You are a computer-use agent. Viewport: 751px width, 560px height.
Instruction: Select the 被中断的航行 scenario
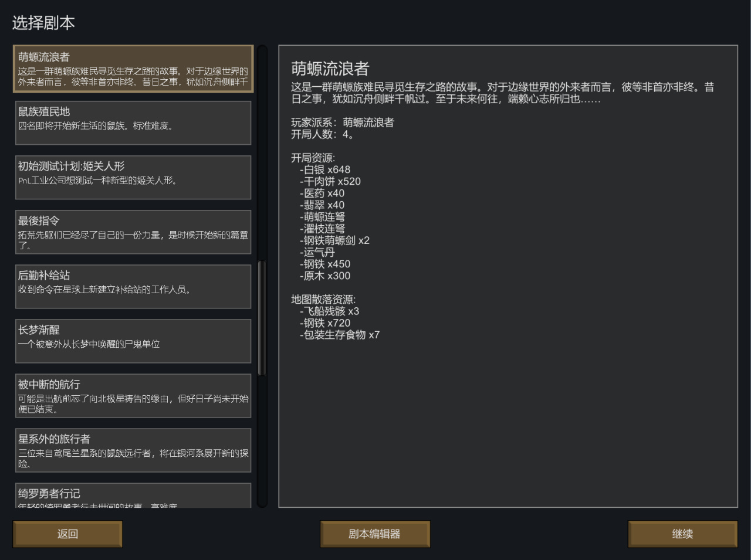pyautogui.click(x=133, y=395)
